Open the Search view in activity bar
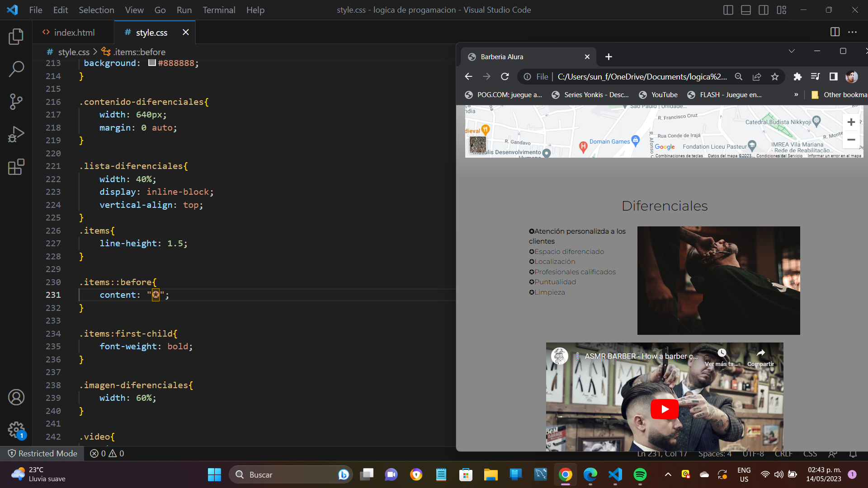This screenshot has width=868, height=488. click(x=16, y=69)
